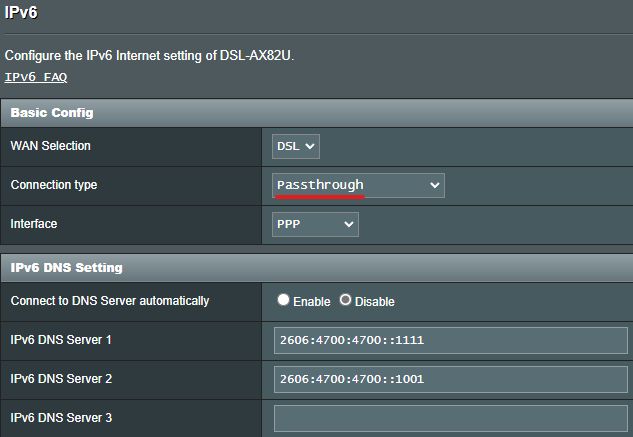Image resolution: width=633 pixels, height=437 pixels.
Task: Click the IPv6 DNS Server 1 input field
Action: tap(450, 340)
